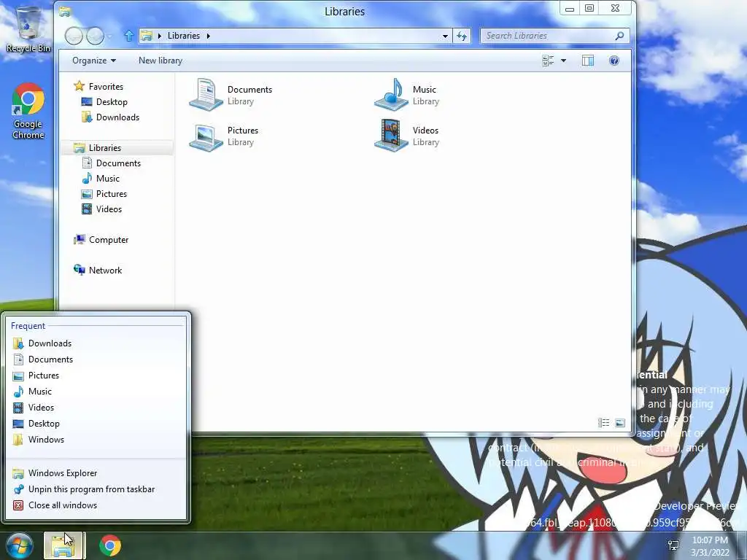This screenshot has width=747, height=560.
Task: Click the Libraries window title bar
Action: [x=344, y=12]
